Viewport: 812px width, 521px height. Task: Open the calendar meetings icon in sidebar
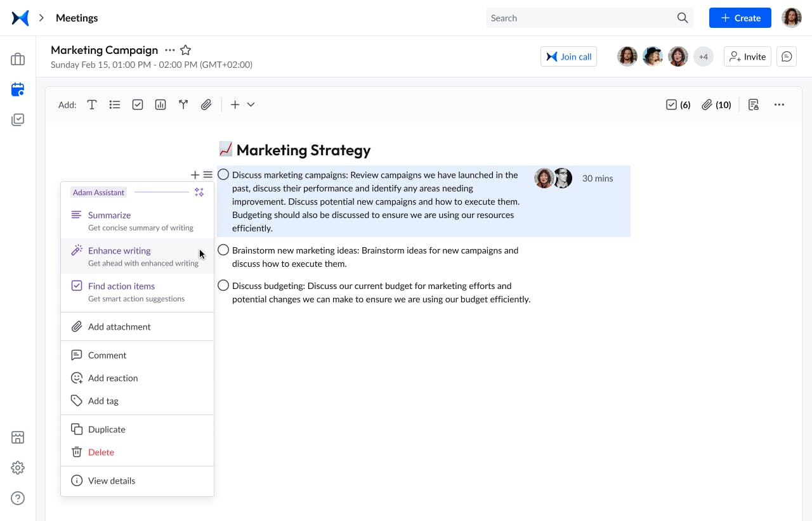click(x=18, y=89)
